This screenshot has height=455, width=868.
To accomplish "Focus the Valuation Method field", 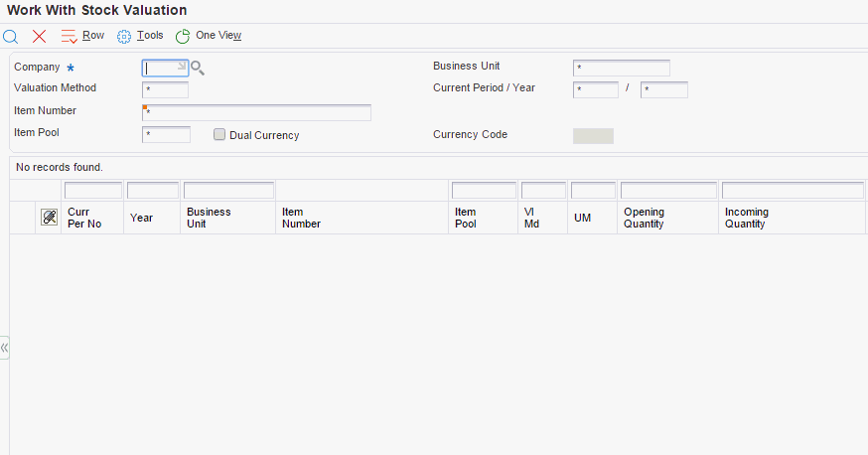I will 165,90.
